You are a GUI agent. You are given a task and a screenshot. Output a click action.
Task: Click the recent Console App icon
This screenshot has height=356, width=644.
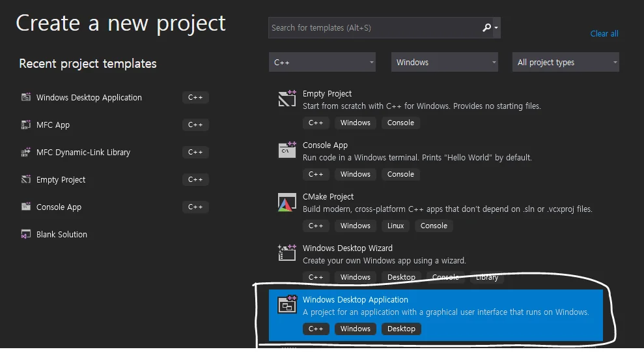click(26, 207)
